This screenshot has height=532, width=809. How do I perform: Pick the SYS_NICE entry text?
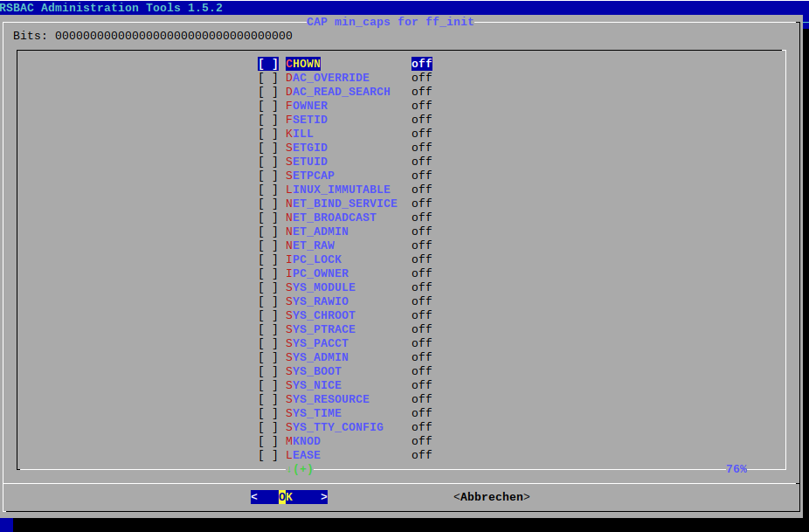(x=313, y=385)
